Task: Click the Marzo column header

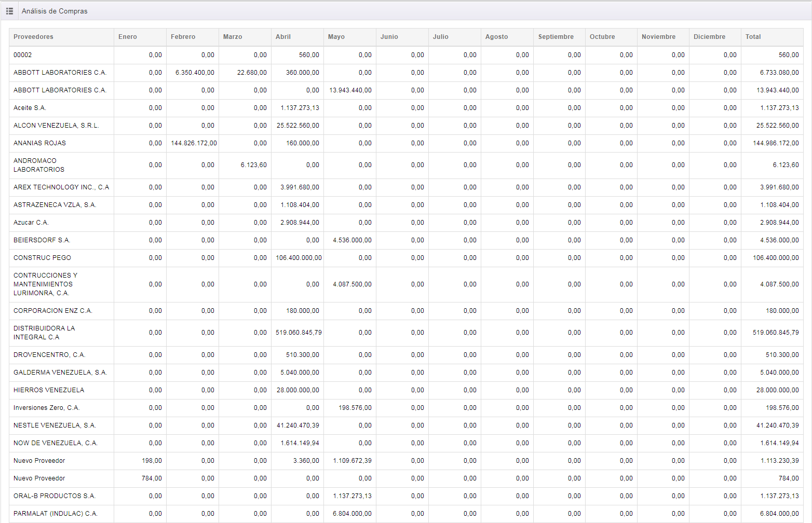Action: [245, 37]
